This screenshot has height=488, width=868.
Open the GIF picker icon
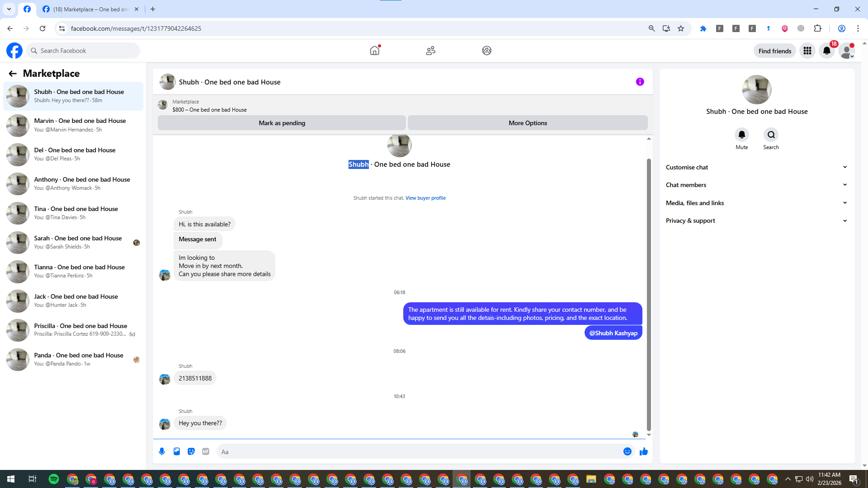click(206, 451)
